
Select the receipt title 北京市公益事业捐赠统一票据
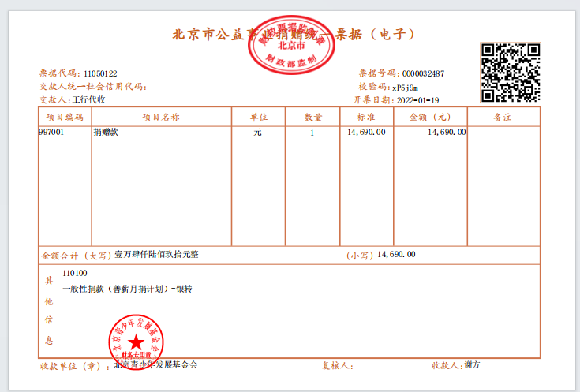coord(294,34)
